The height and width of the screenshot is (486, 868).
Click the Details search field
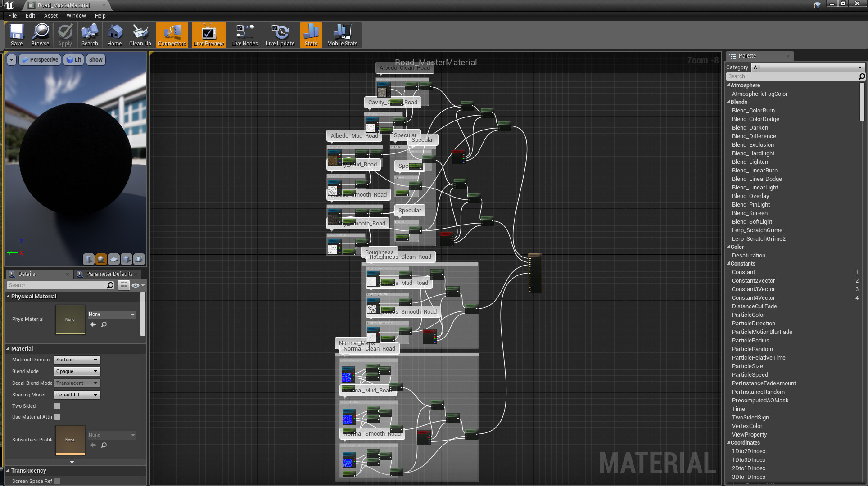[56, 285]
